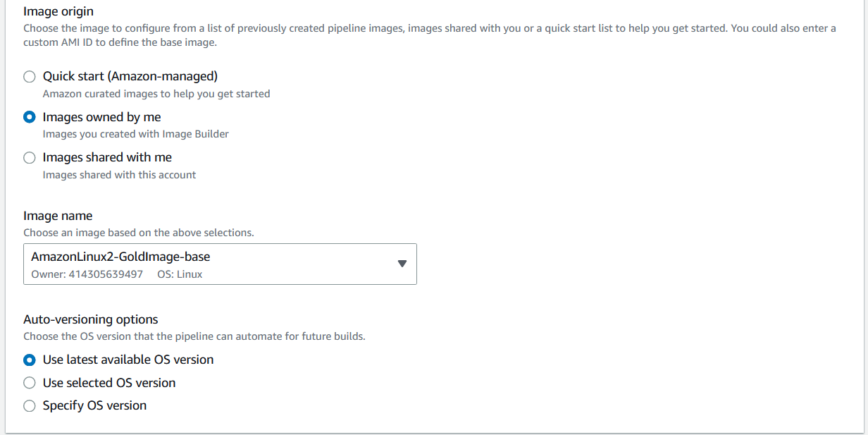Viewport: 868px width, 435px height.
Task: Click the Image name dropdown caret arrow
Action: click(402, 264)
